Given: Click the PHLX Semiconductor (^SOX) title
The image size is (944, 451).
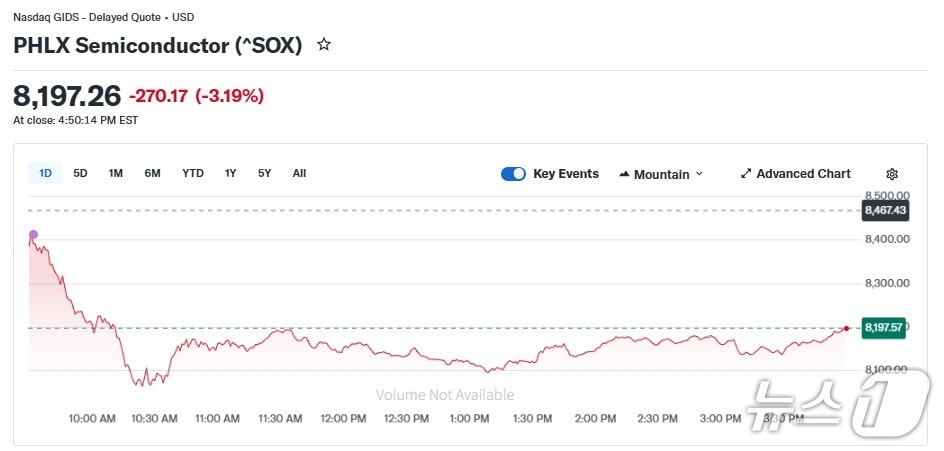Looking at the screenshot, I should pyautogui.click(x=157, y=45).
